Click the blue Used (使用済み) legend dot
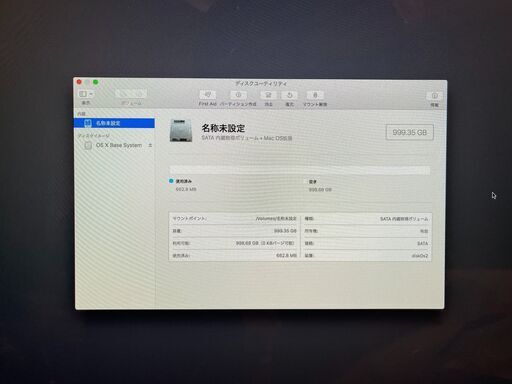The image size is (512, 384). coord(171,181)
